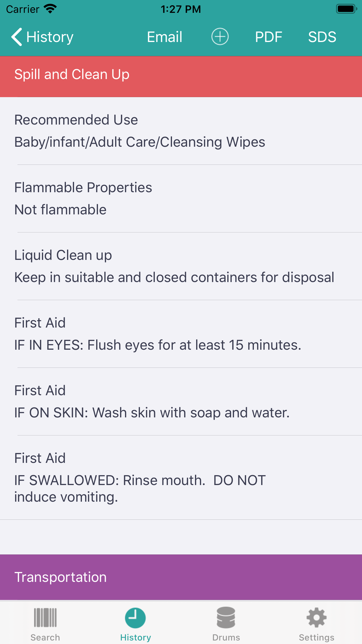362x644 pixels.
Task: Go back to History list label
Action: (50, 37)
